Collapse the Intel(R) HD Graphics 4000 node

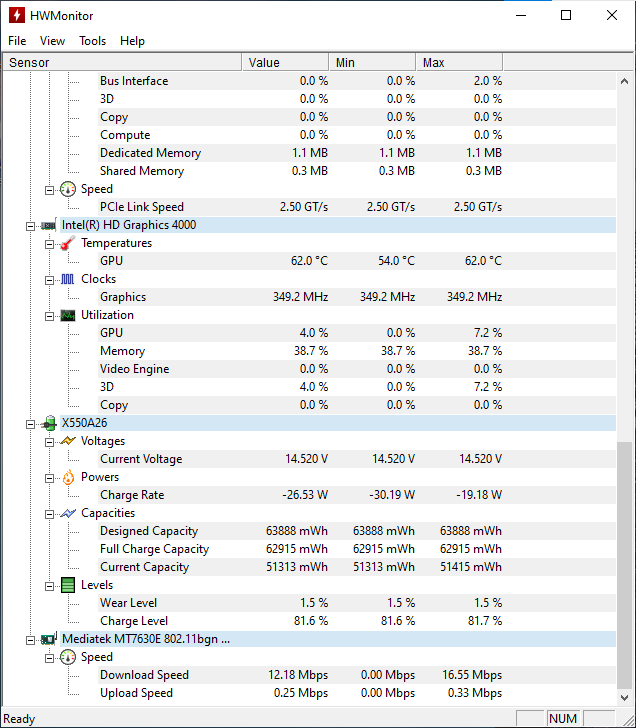[x=31, y=225]
